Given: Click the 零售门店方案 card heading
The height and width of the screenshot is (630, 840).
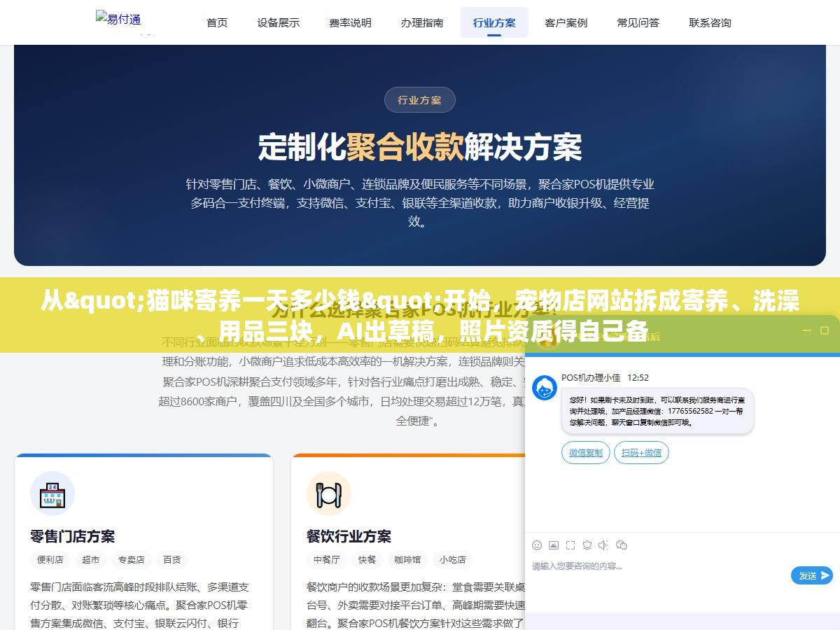Looking at the screenshot, I should coord(72,536).
